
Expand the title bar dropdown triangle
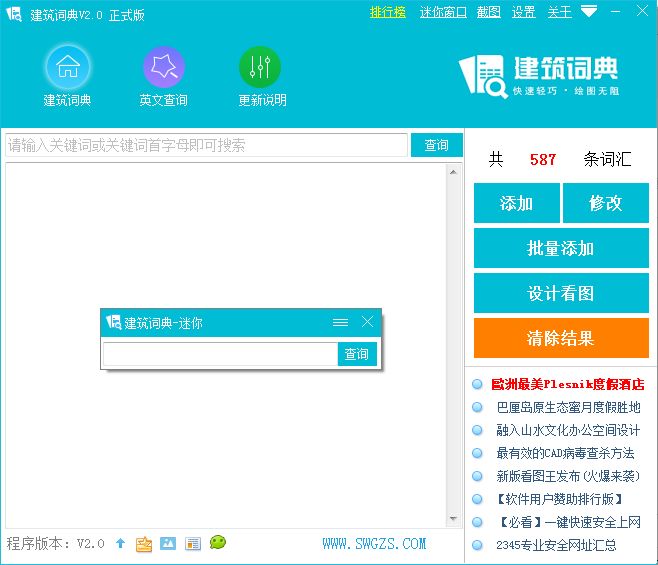pos(589,11)
